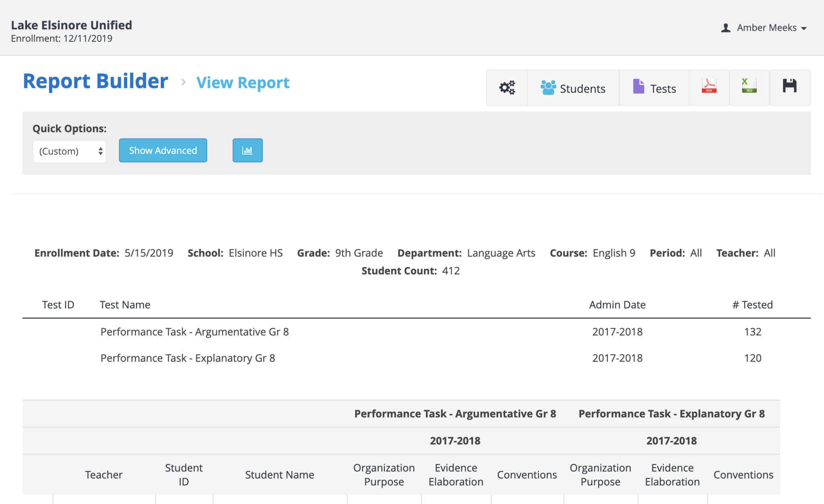Click user profile icon beside Amber Meeks
The image size is (824, 504).
(725, 28)
